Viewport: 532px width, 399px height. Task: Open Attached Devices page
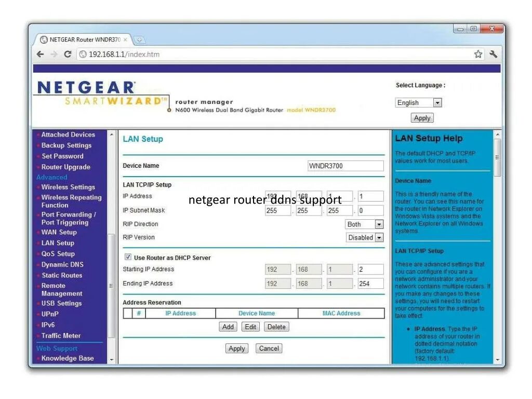(x=68, y=135)
